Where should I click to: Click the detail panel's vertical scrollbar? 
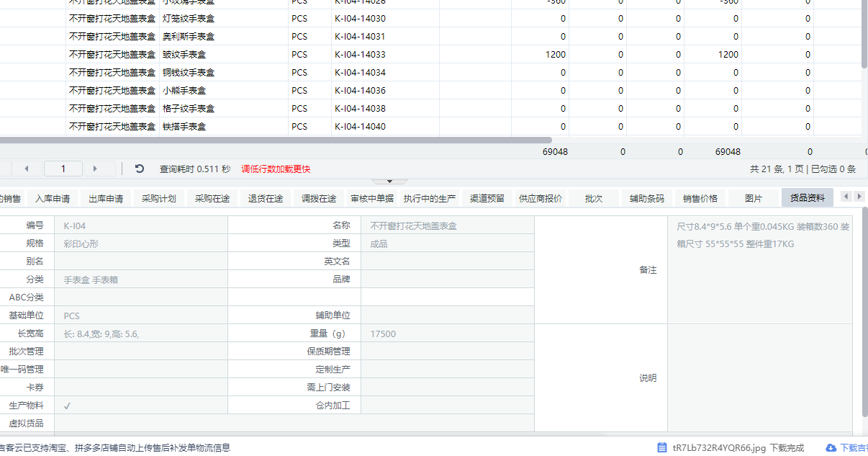(x=864, y=311)
